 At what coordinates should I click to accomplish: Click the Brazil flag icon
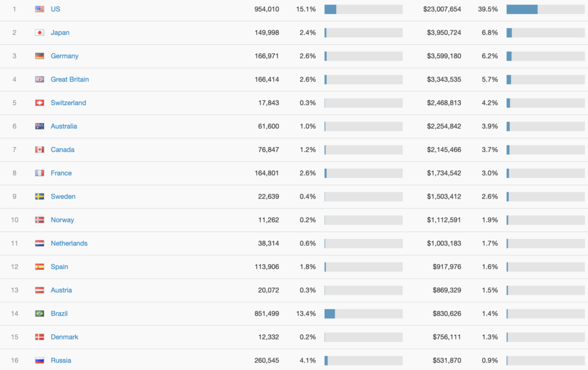[39, 314]
